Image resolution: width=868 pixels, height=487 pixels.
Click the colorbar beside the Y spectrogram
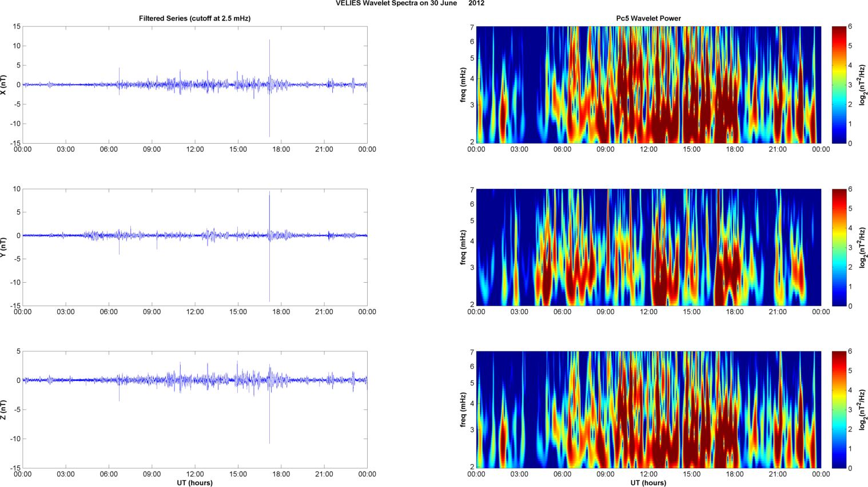[x=838, y=247]
